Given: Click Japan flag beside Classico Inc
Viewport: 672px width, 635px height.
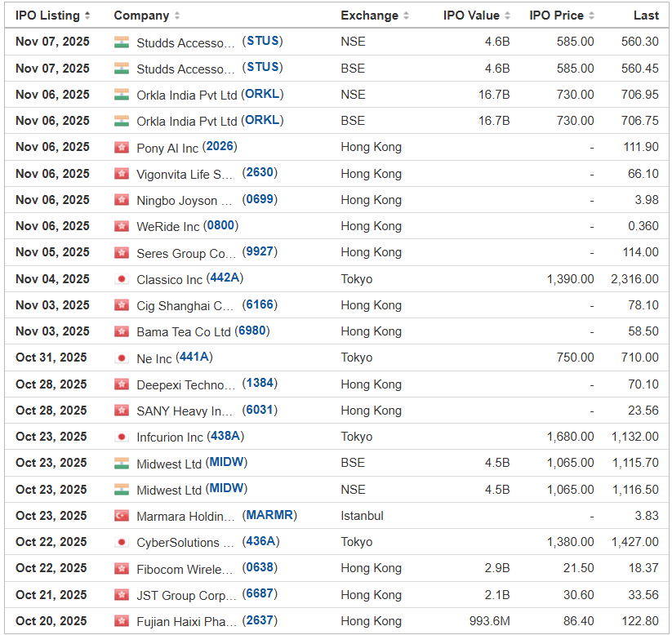Looking at the screenshot, I should pyautogui.click(x=122, y=279).
